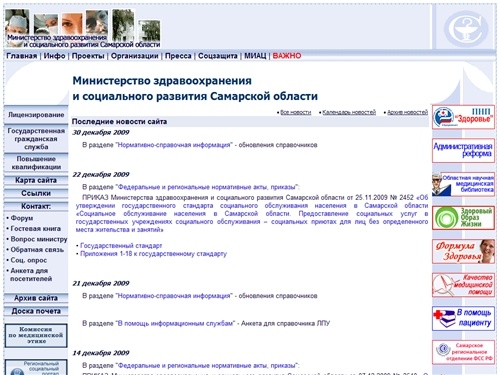Go to Повышение квалификации section
Screen dimensions: 500x375
36,163
